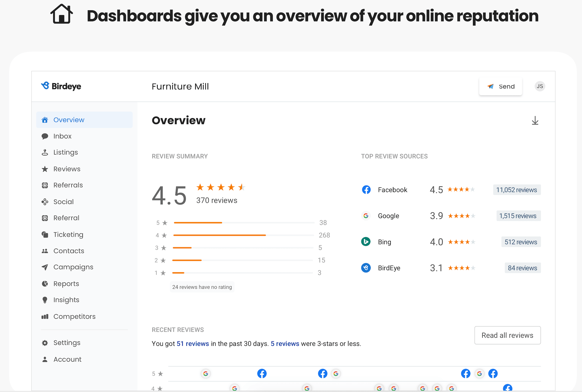Click the Contacts people icon
The width and height of the screenshot is (582, 392).
pyautogui.click(x=45, y=251)
